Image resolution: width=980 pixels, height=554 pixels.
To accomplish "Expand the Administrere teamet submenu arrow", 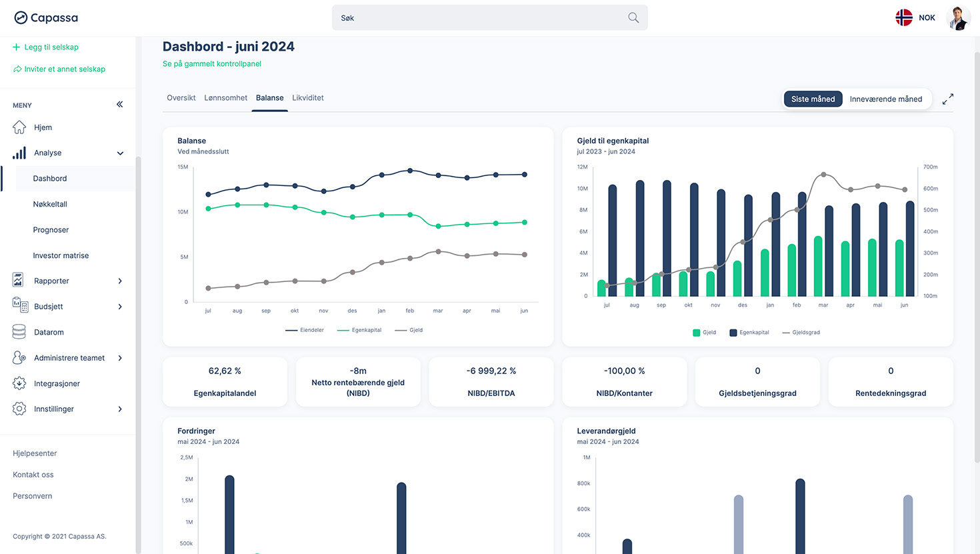I will [x=120, y=358].
